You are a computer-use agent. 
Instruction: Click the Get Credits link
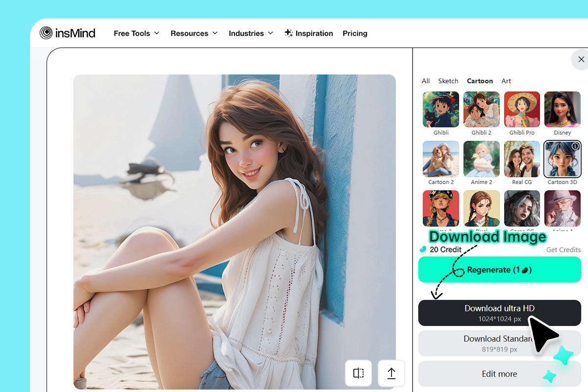point(563,249)
